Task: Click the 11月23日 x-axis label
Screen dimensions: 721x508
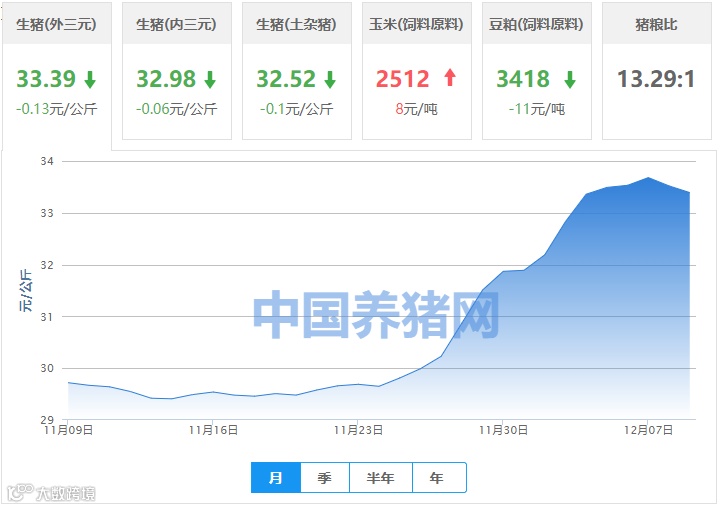Action: (x=358, y=430)
